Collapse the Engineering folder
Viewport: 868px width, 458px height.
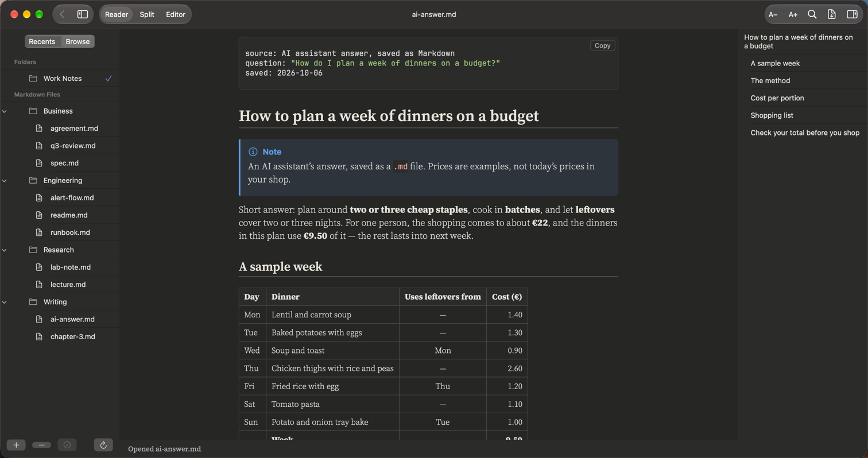tap(5, 181)
